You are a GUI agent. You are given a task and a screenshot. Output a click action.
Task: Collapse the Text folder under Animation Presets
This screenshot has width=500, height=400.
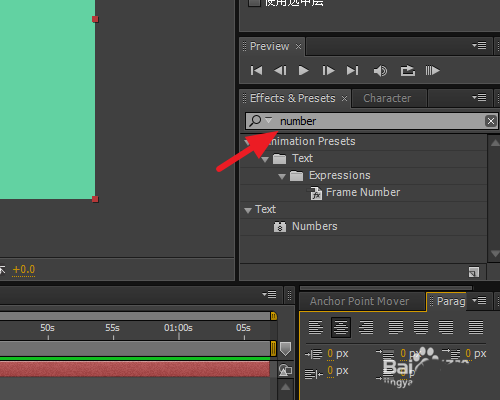(x=265, y=160)
